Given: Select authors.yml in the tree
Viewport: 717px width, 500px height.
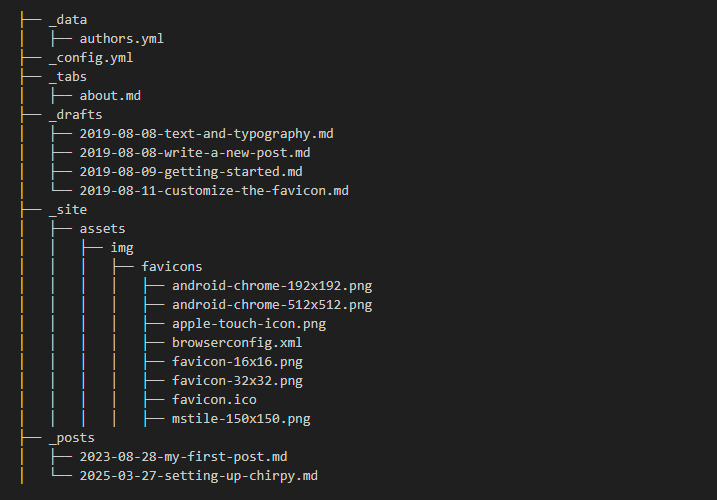Looking at the screenshot, I should [121, 39].
